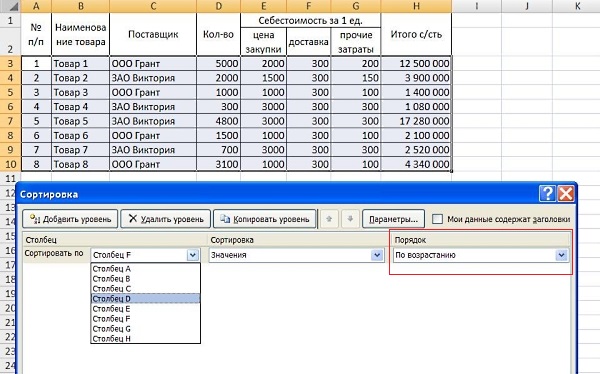Collapse the Столбец F column dropdown arrow

(x=193, y=255)
